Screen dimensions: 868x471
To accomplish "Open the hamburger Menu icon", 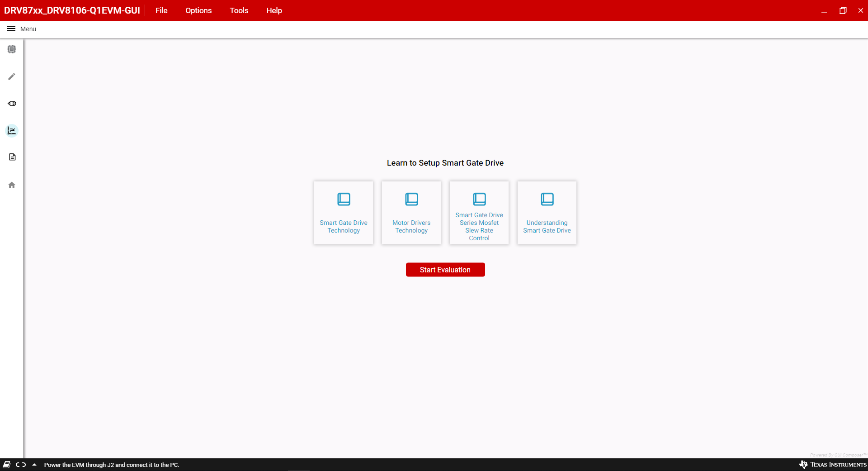I will point(11,29).
